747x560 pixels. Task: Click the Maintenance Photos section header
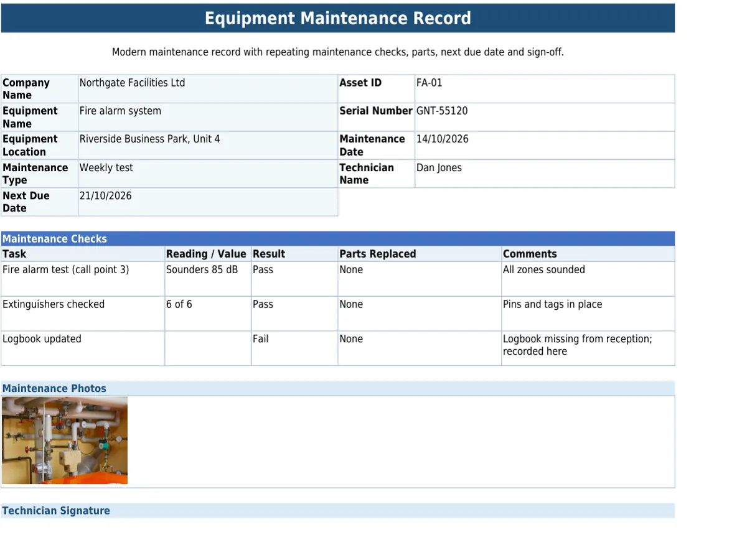[338, 388]
